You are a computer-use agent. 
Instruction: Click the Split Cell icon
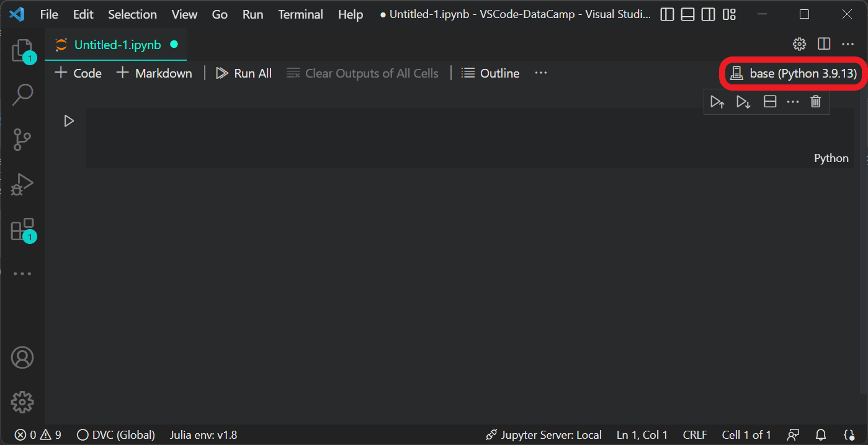770,102
